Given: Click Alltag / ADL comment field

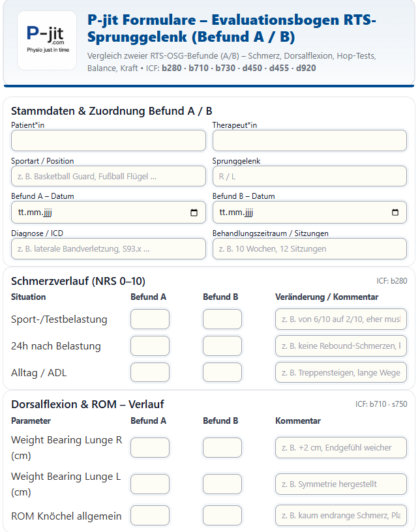Looking at the screenshot, I should pos(341,372).
